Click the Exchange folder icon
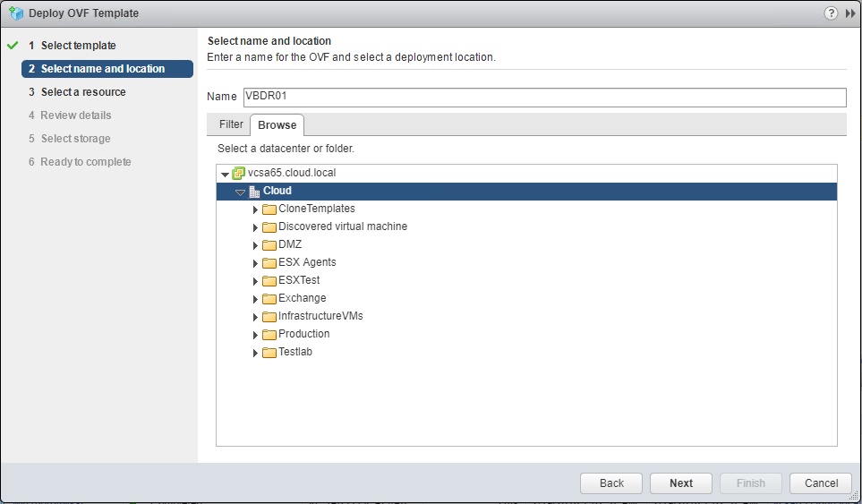Screen dimensions: 862x504 click(x=269, y=299)
